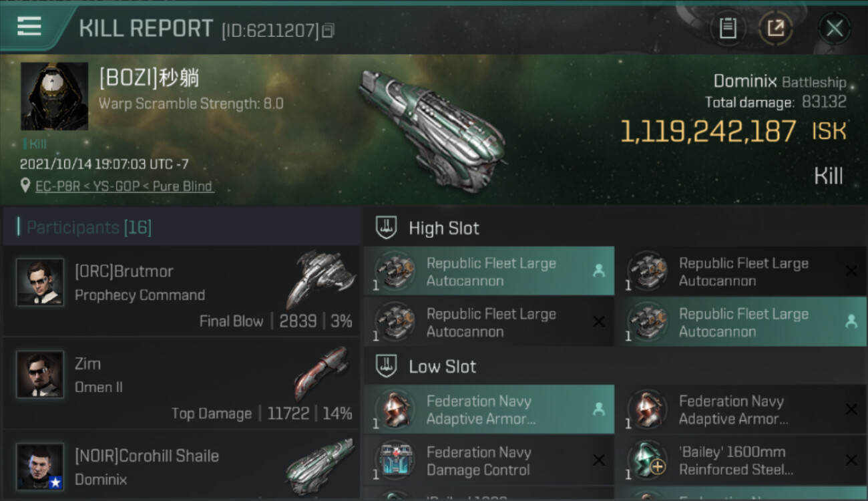Viewport: 868px width, 501px height.
Task: Click Zim's Omen II ship icon
Action: (x=322, y=371)
